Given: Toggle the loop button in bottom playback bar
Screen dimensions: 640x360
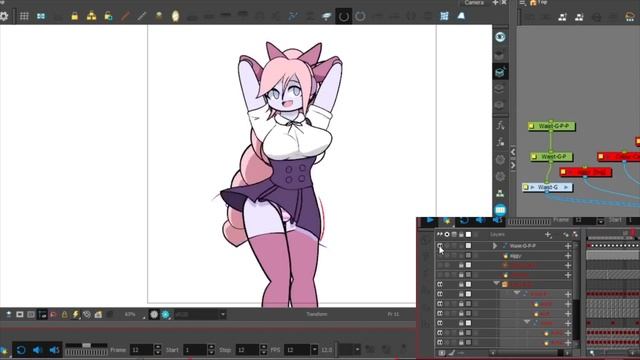Looking at the screenshot, I should pos(21,350).
